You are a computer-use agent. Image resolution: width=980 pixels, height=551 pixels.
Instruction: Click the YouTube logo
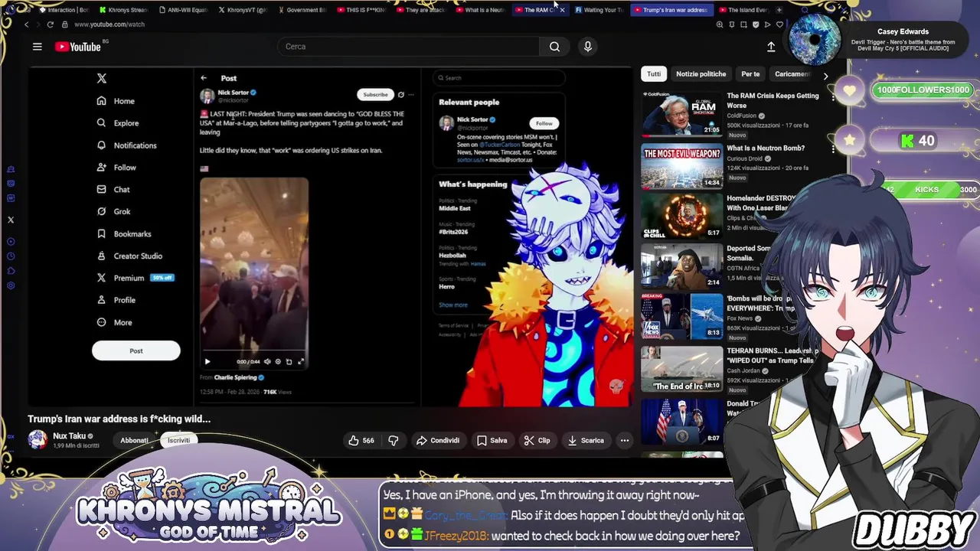[x=78, y=47]
